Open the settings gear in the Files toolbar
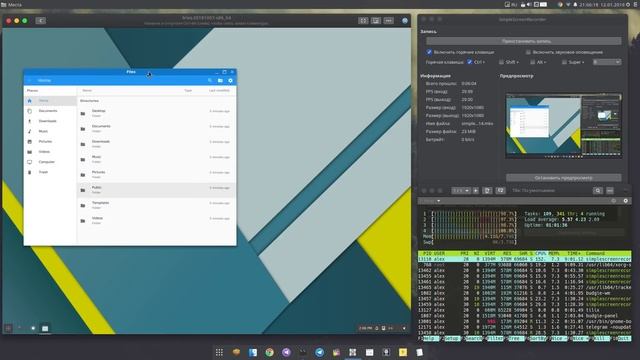The width and height of the screenshot is (640, 360). pyautogui.click(x=231, y=80)
